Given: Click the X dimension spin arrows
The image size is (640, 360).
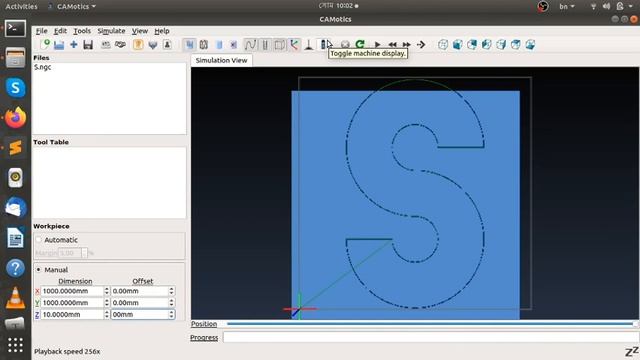Looking at the screenshot, I should click(x=107, y=291).
